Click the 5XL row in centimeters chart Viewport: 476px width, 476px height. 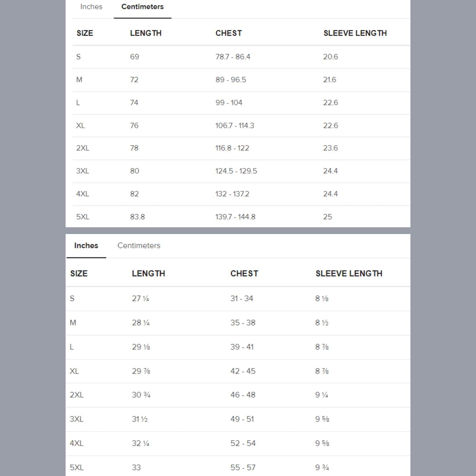pos(83,216)
